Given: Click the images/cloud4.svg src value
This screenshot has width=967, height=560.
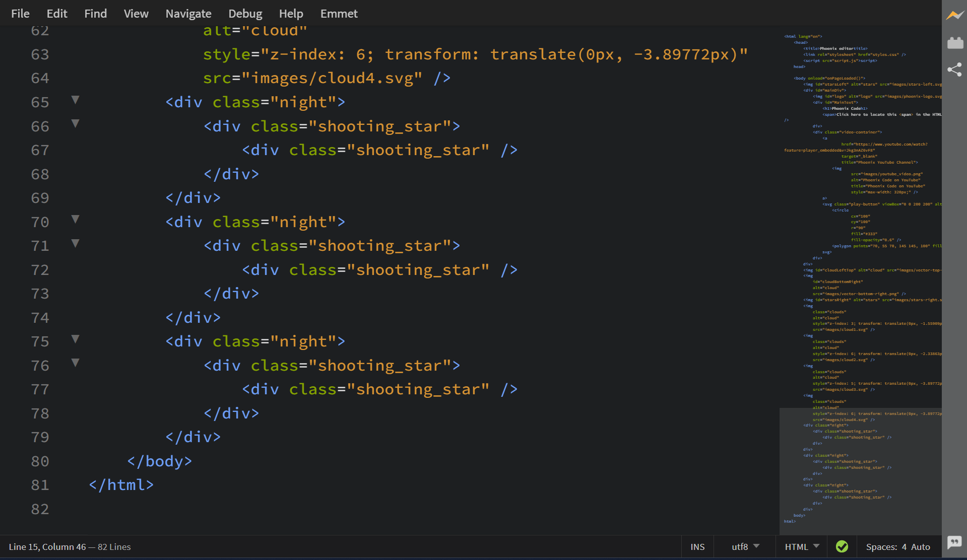Looking at the screenshot, I should click(332, 78).
